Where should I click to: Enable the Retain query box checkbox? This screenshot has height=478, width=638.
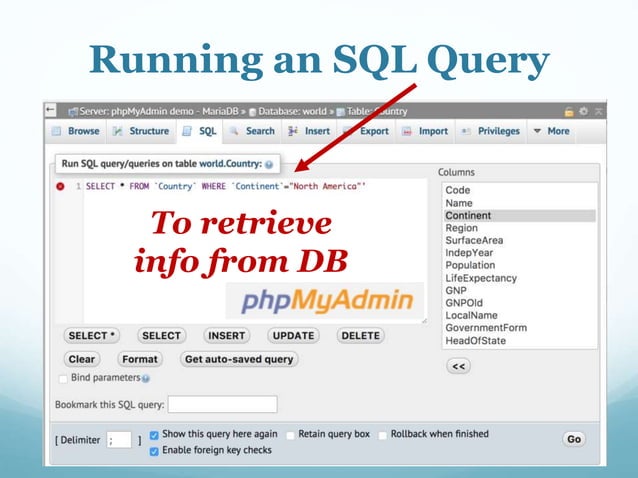pos(290,435)
